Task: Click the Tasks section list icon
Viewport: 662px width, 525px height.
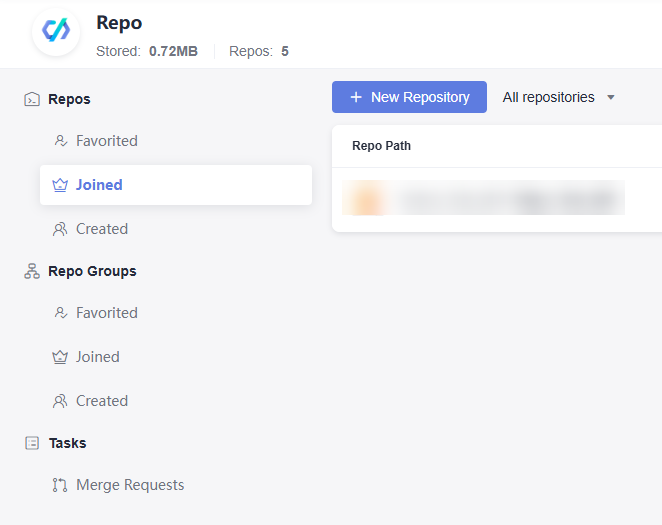Action: tap(32, 443)
